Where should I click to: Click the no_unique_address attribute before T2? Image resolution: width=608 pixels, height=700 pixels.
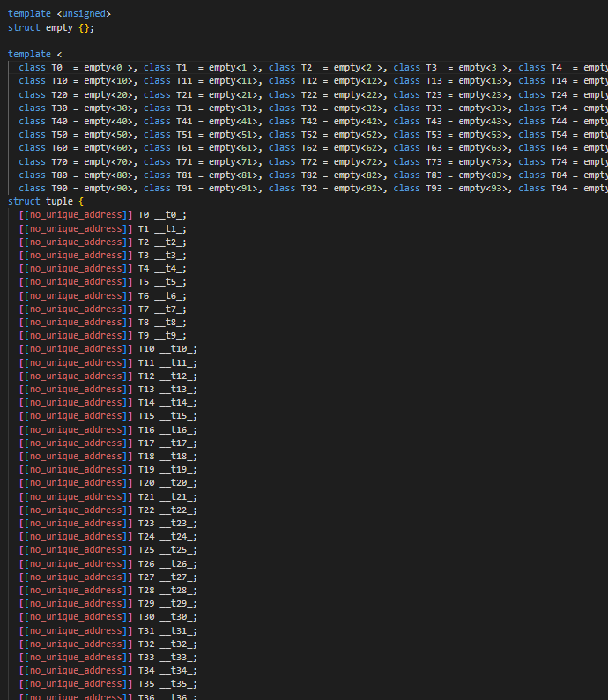76,242
